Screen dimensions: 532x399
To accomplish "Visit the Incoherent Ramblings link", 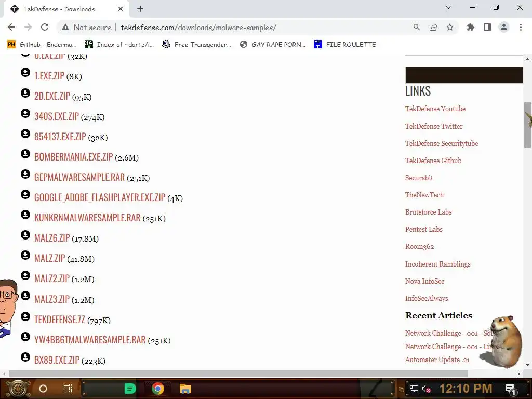I will point(437,264).
